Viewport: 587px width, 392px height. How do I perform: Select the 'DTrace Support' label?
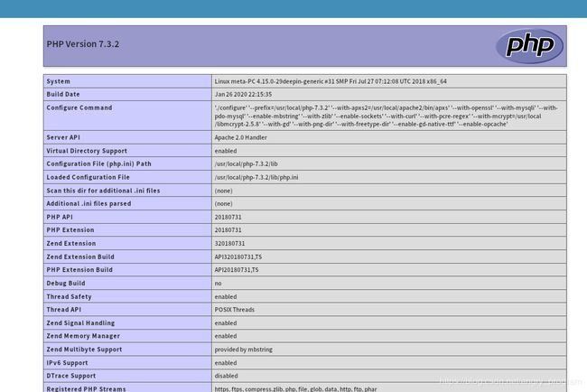pos(71,376)
